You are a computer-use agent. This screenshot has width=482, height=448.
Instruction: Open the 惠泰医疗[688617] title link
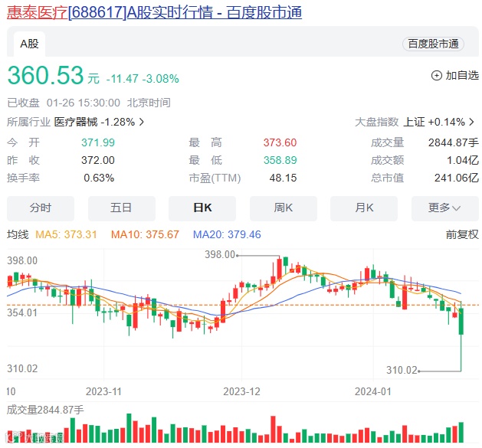point(154,12)
